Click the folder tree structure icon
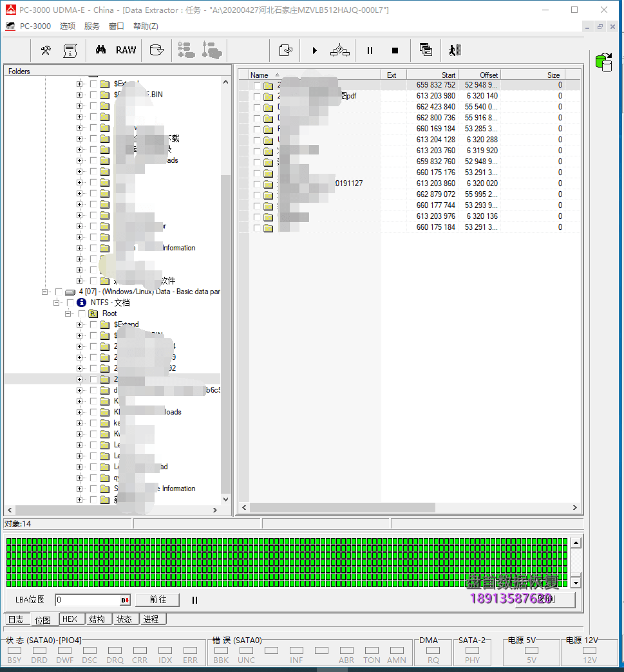The height and width of the screenshot is (672, 624). click(187, 50)
